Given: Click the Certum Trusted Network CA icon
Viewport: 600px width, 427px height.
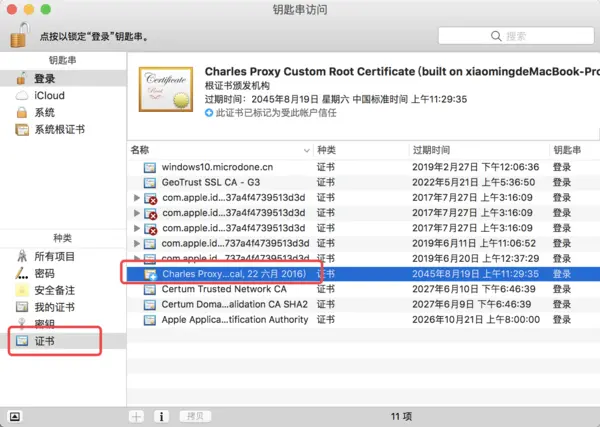Looking at the screenshot, I should tap(150, 289).
